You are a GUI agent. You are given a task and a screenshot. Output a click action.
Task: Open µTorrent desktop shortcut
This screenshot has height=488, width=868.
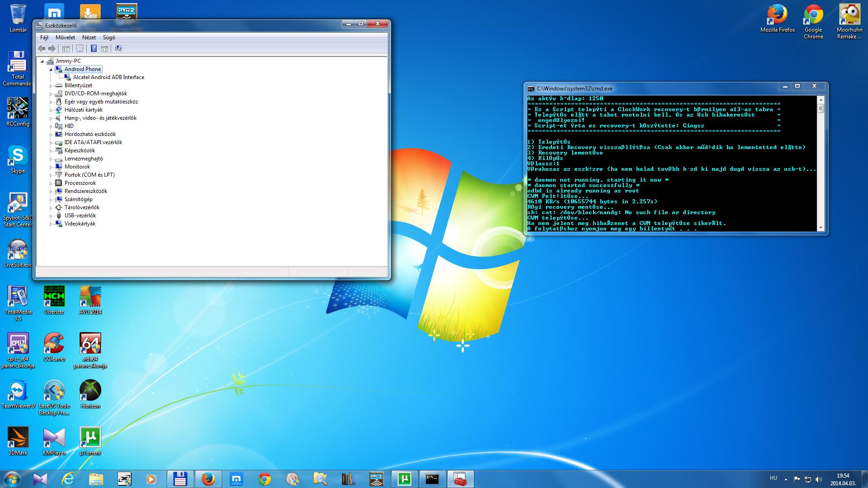(x=90, y=441)
